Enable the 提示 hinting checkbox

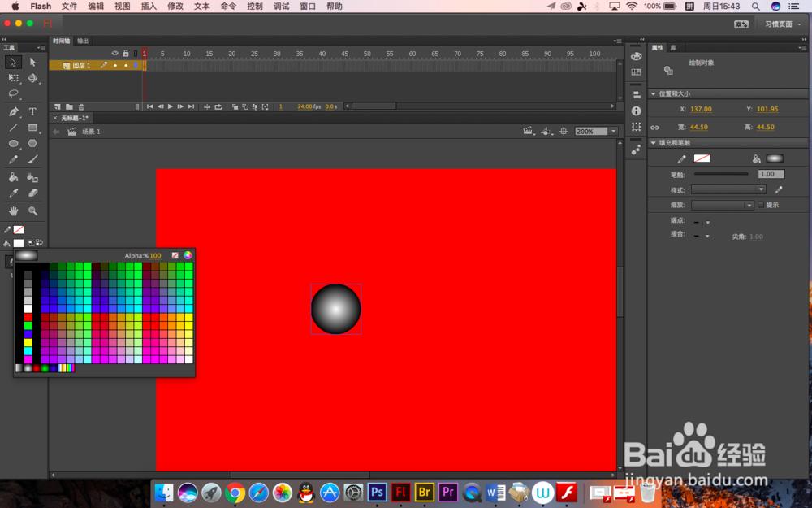tap(761, 206)
